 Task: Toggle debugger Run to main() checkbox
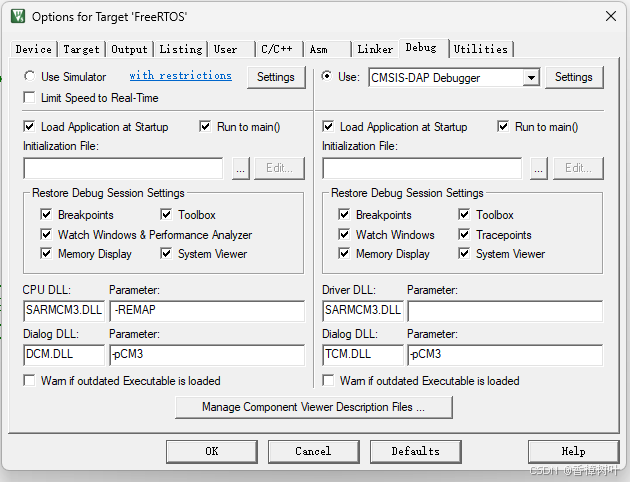coord(503,127)
